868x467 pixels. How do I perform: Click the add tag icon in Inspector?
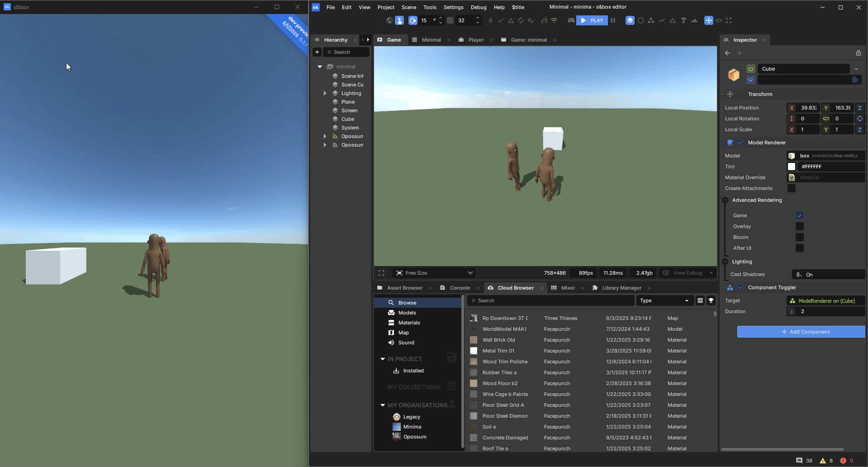855,80
